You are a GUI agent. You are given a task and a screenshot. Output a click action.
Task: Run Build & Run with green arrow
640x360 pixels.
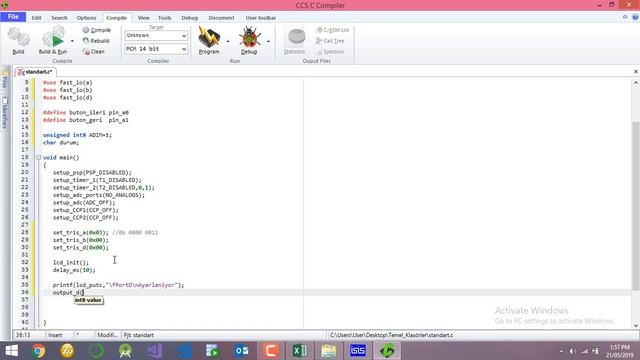(x=54, y=38)
